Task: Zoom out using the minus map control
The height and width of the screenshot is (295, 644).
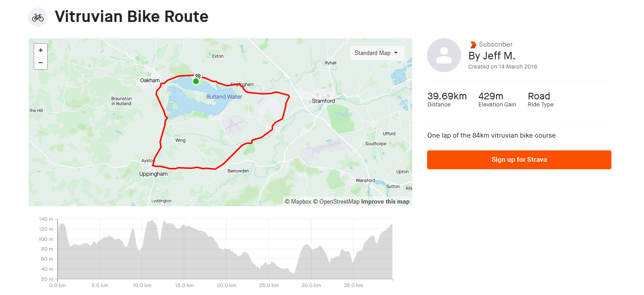Action: 40,62
